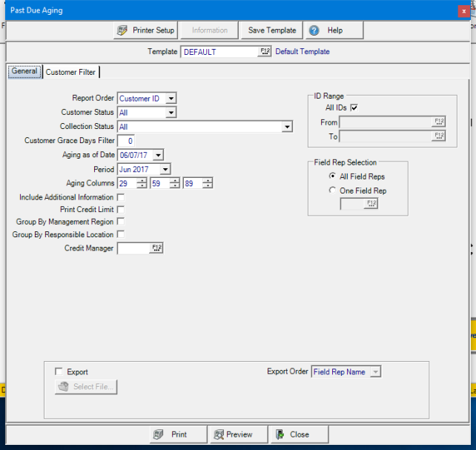
Task: Enable Include Additional Information checkbox
Action: (x=121, y=198)
